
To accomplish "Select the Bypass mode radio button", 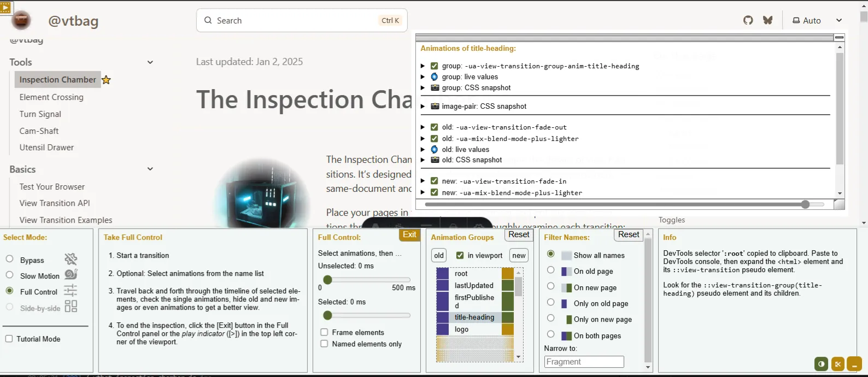I will (9, 259).
